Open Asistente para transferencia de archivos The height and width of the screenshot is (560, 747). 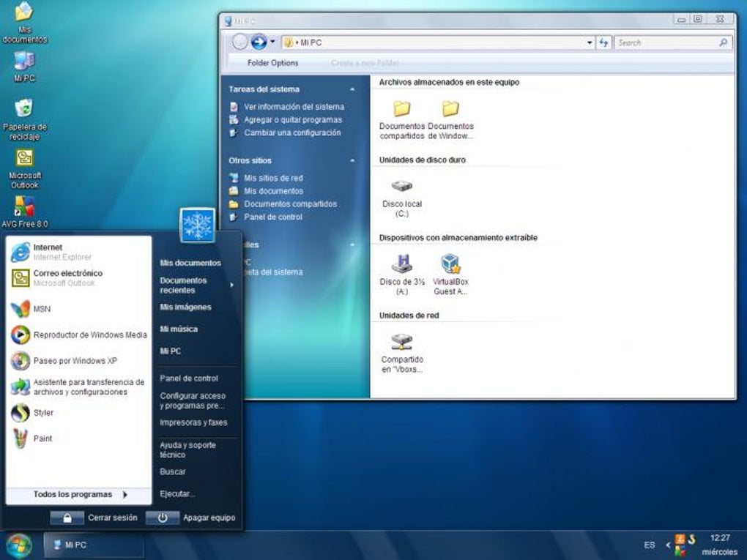78,387
